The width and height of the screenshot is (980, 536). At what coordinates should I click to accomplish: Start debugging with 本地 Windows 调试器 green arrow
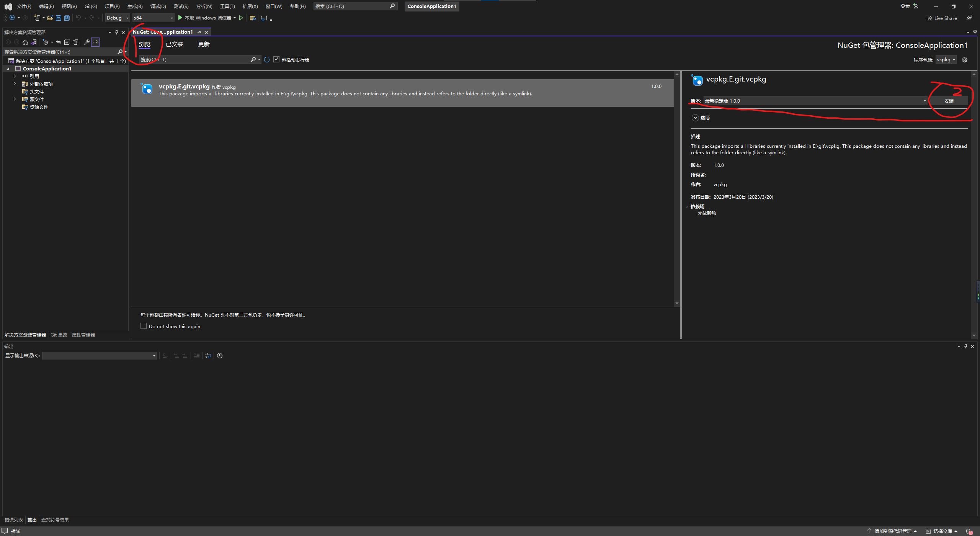[x=180, y=18]
